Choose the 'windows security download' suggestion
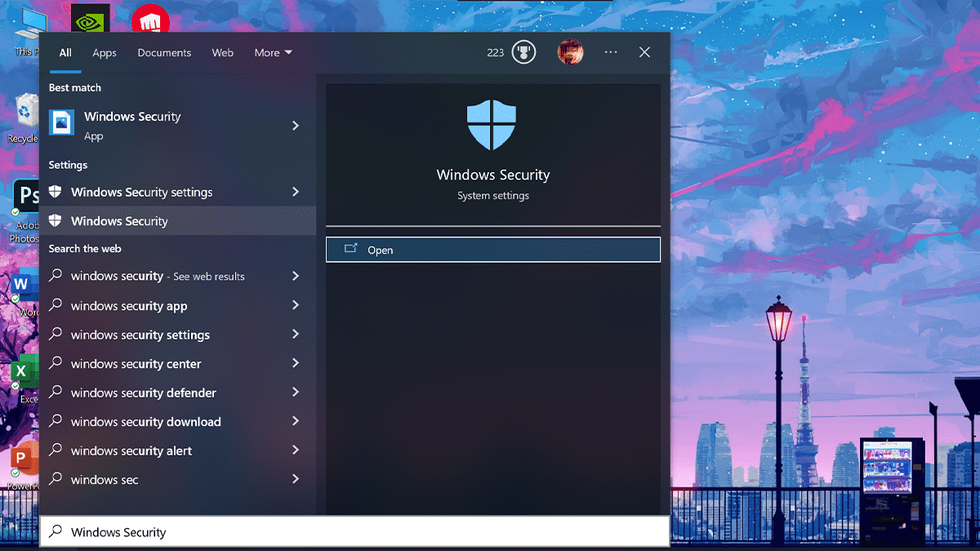This screenshot has height=551, width=980. pos(177,421)
